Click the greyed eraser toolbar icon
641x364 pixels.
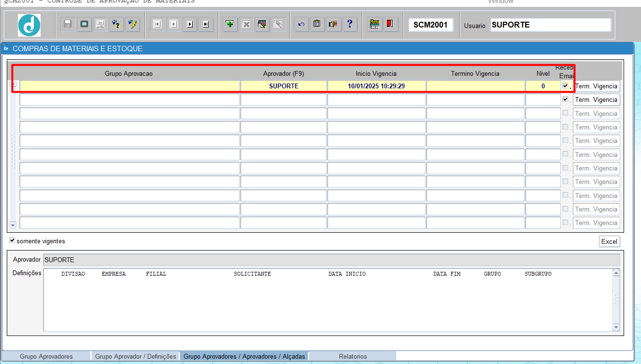(x=278, y=24)
